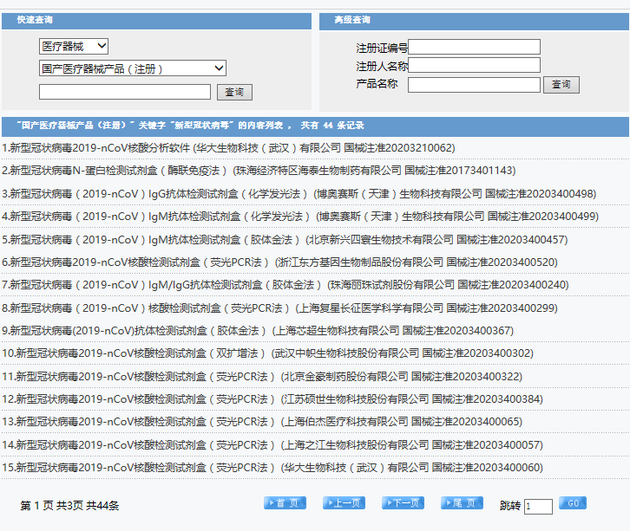Jump to last page with 尾页

(x=461, y=503)
